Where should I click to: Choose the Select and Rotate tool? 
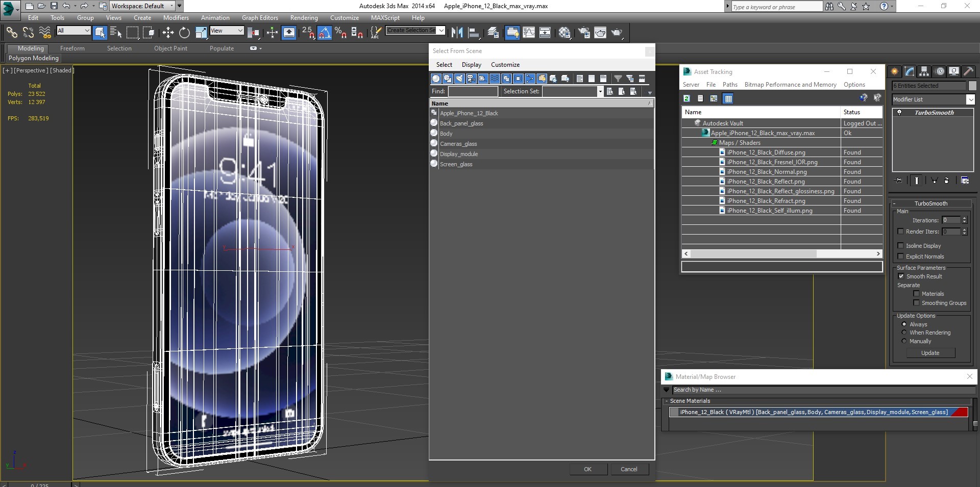tap(184, 33)
